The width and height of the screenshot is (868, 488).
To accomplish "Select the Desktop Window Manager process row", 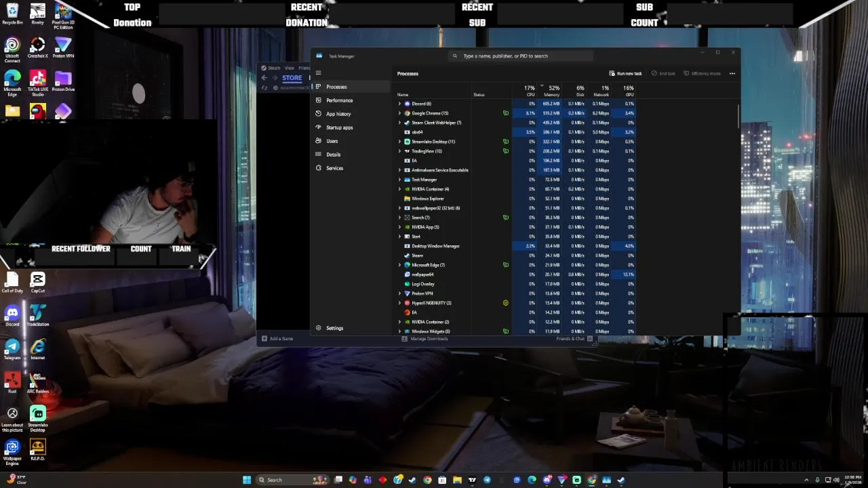I will [x=515, y=246].
